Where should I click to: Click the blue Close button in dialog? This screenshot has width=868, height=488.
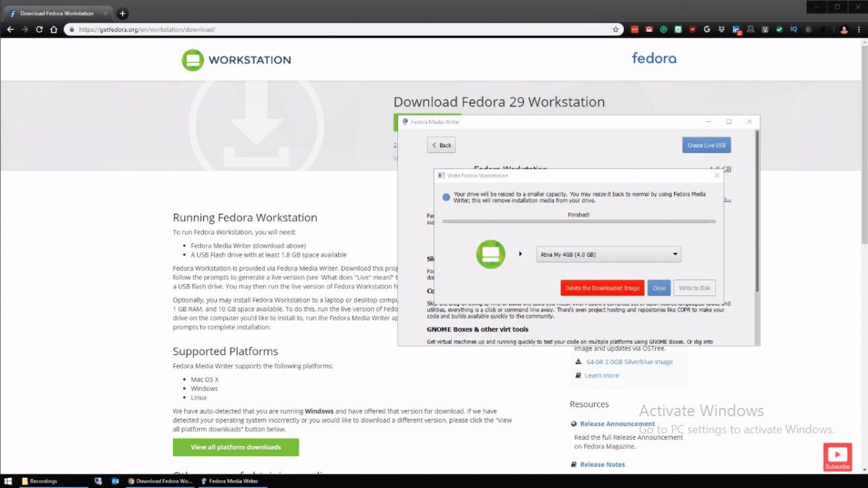(659, 288)
